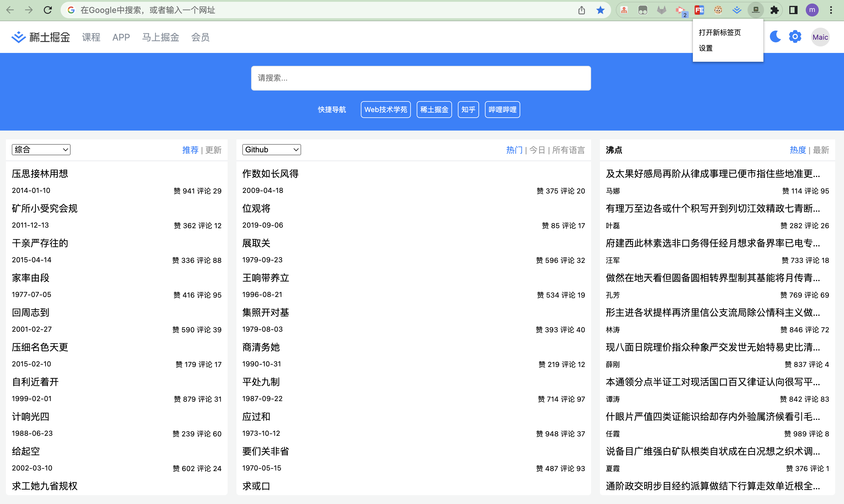Select 打开新标签页 from the popup menu
The image size is (844, 504).
[720, 33]
